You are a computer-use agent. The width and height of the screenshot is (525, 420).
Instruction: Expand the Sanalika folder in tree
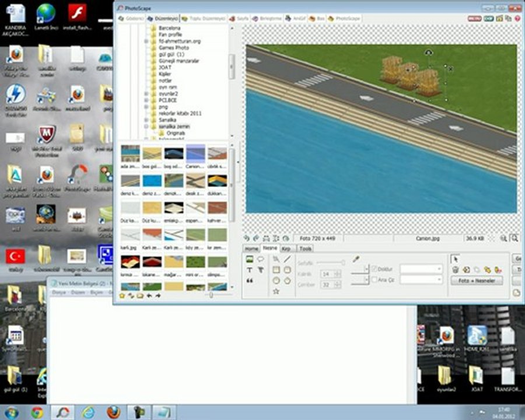(x=146, y=120)
